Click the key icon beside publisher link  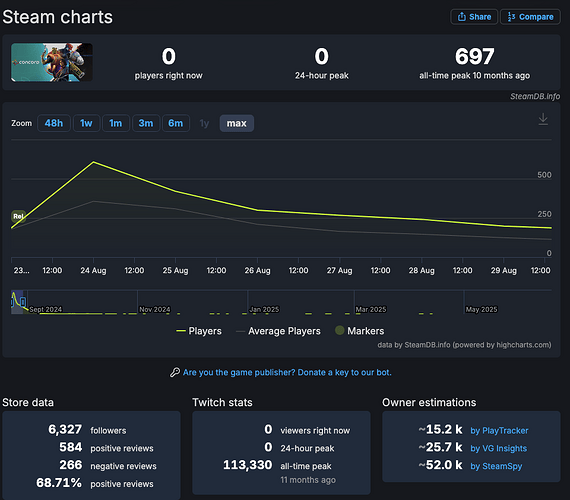tap(175, 372)
